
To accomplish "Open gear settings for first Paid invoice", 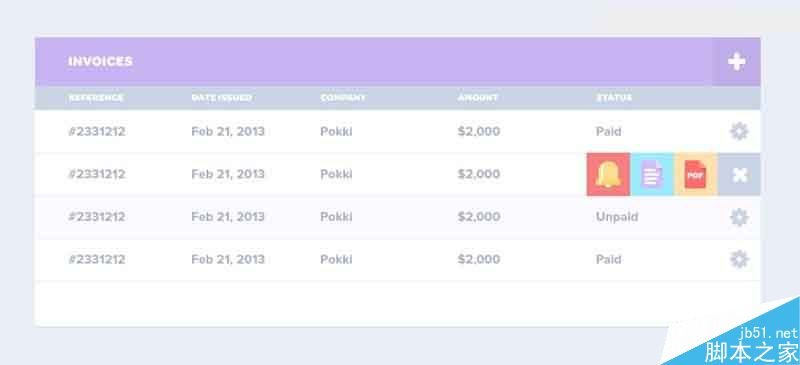I will click(739, 132).
